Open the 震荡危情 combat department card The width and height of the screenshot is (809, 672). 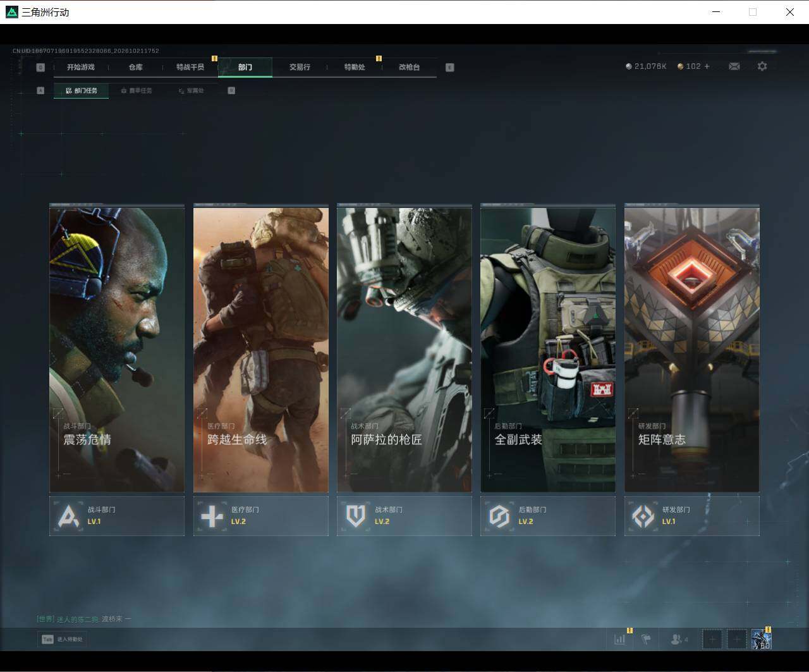click(x=117, y=348)
